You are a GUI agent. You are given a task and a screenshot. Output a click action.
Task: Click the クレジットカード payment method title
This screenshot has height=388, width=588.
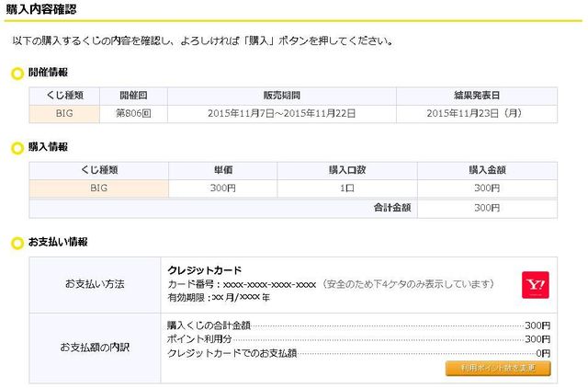click(205, 270)
